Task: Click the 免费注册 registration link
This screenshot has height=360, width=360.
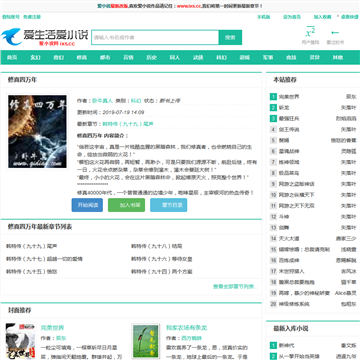Action: (x=32, y=17)
